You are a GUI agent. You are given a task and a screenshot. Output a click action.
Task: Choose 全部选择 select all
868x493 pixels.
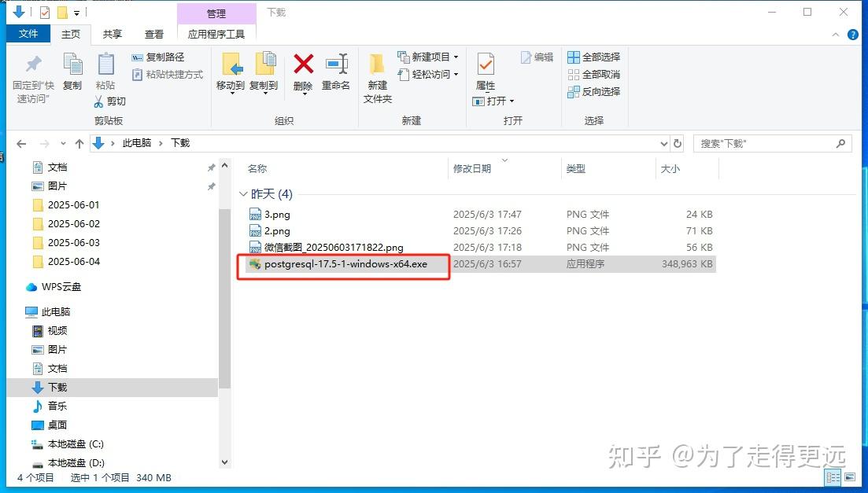pyautogui.click(x=594, y=57)
